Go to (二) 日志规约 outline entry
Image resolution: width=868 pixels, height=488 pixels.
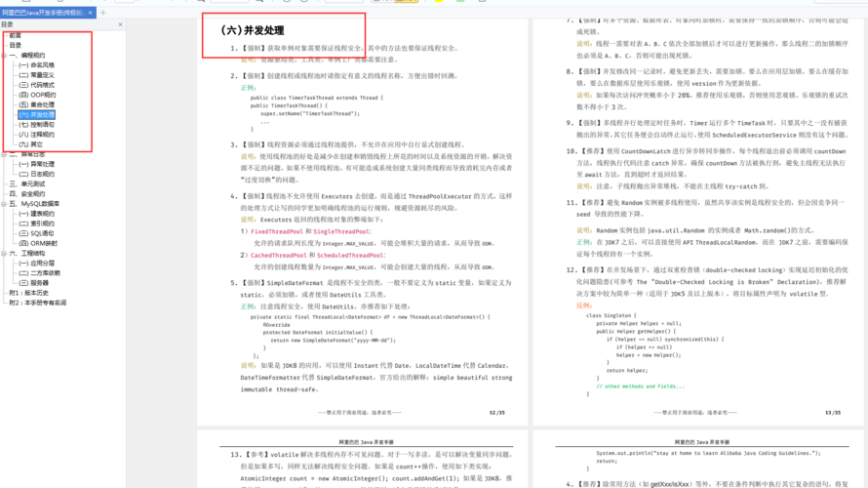click(x=36, y=174)
